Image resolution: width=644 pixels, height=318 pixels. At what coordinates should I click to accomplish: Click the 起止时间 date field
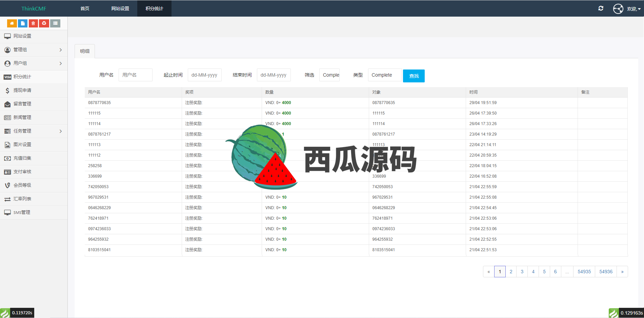pyautogui.click(x=205, y=75)
